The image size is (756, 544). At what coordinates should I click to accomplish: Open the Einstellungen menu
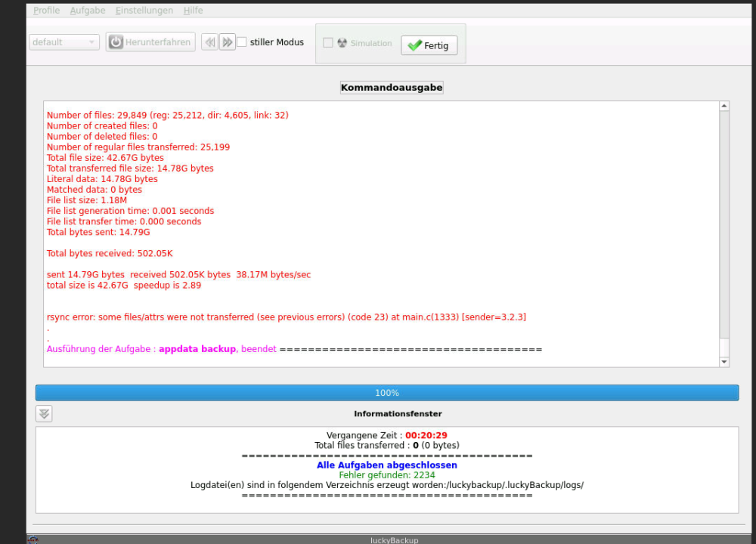tap(144, 10)
